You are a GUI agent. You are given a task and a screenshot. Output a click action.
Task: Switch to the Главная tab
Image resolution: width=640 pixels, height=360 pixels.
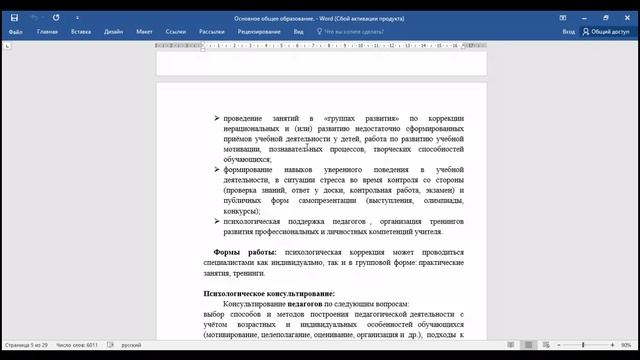47,32
